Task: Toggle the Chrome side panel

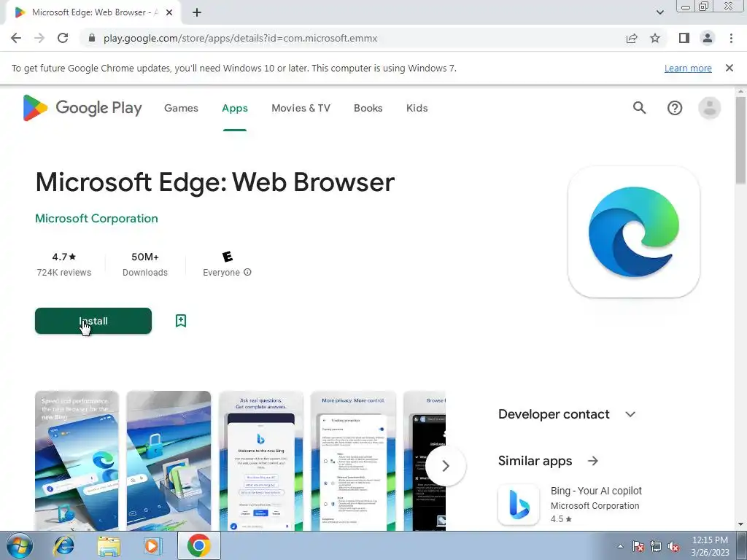Action: tap(684, 38)
